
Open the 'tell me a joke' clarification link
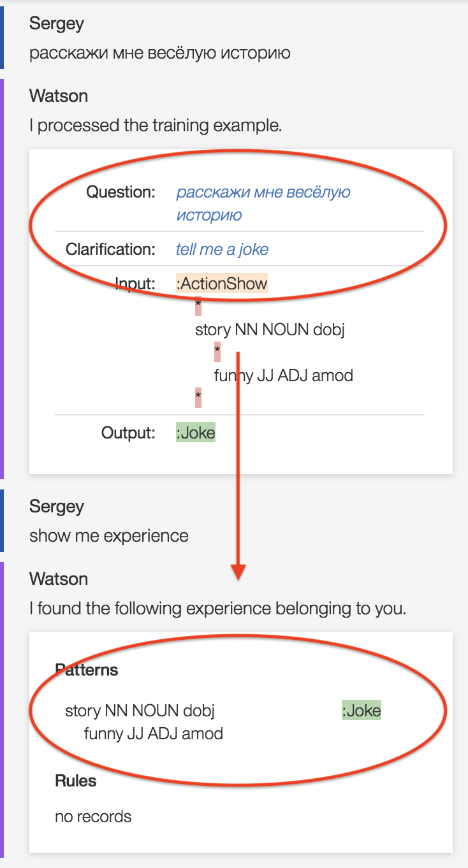(x=222, y=249)
